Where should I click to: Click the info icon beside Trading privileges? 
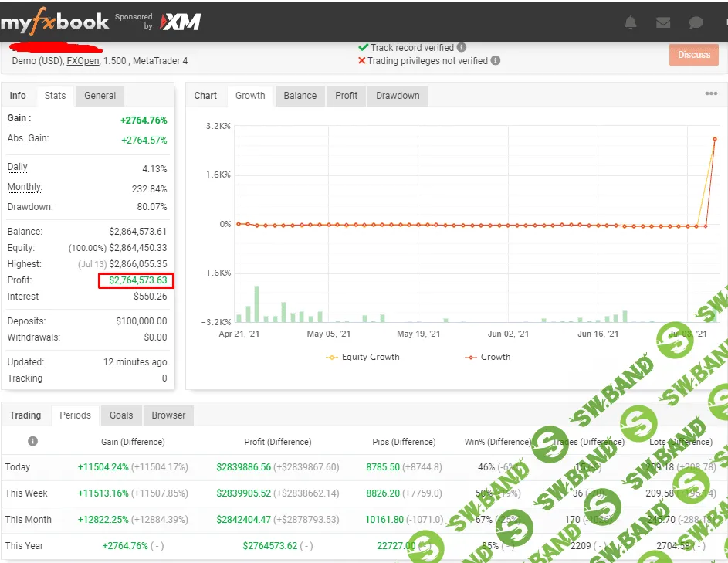coord(496,60)
